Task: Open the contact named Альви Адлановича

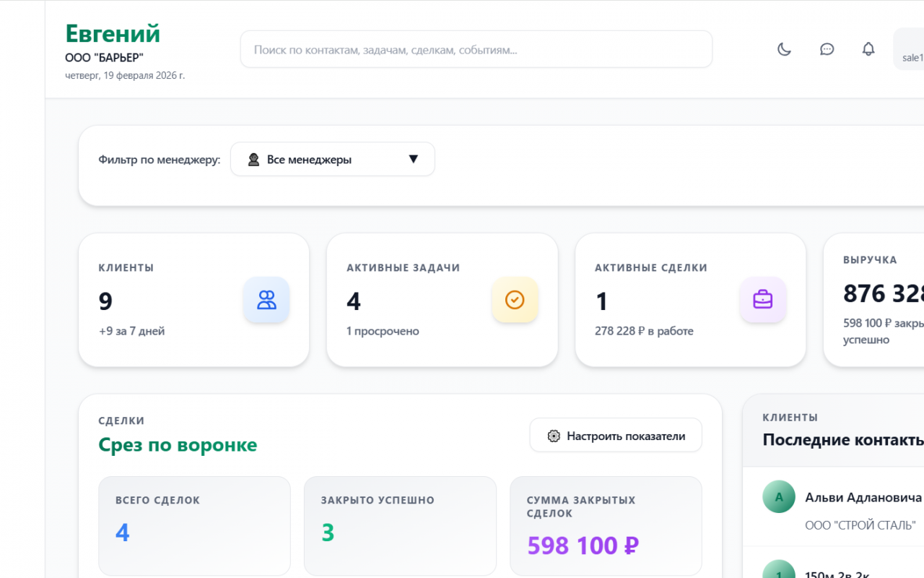Action: pyautogui.click(x=863, y=498)
